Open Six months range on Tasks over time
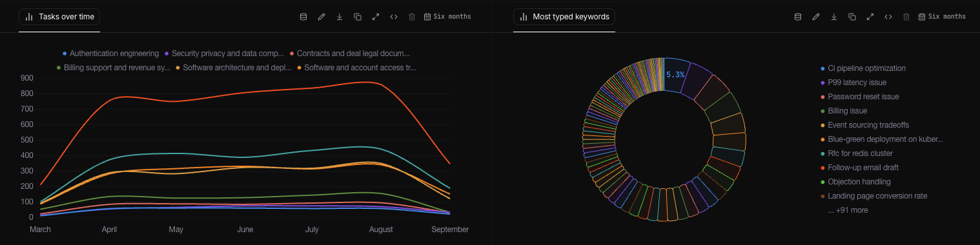This screenshot has height=245, width=980. (447, 17)
